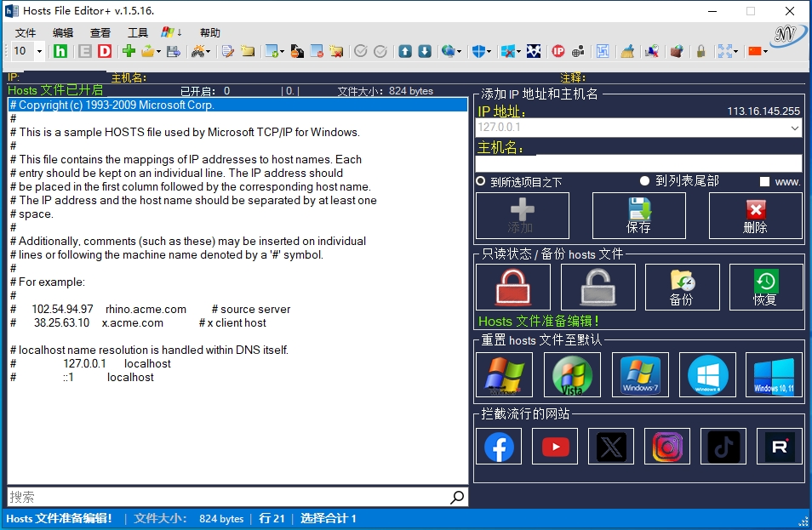Expand the new window plus icon dropdown

tap(283, 51)
